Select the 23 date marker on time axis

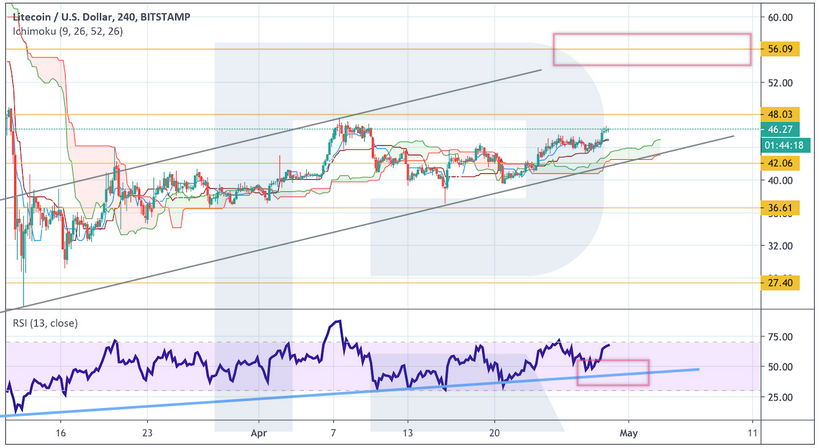147,436
